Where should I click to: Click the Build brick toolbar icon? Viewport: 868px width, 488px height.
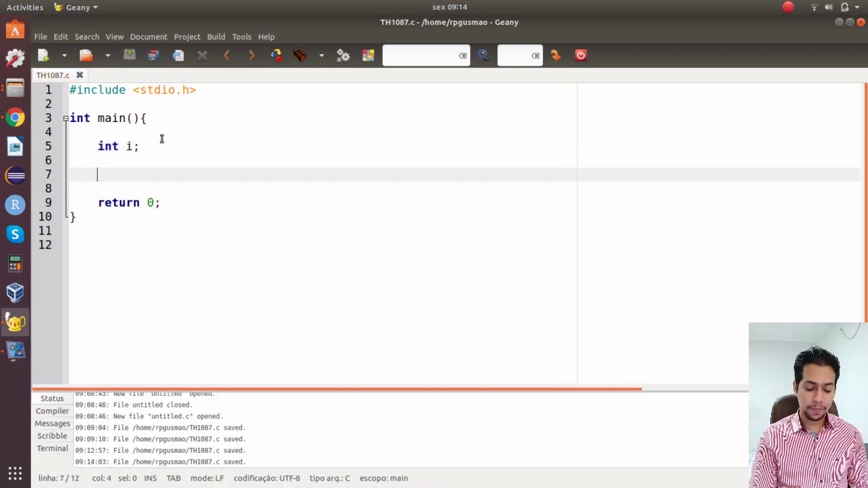pyautogui.click(x=300, y=56)
